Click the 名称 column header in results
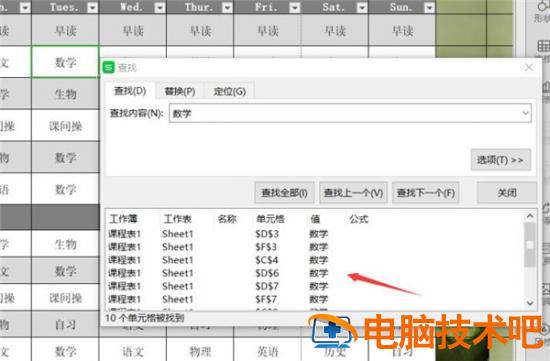Image resolution: width=550 pixels, height=361 pixels. [x=227, y=219]
